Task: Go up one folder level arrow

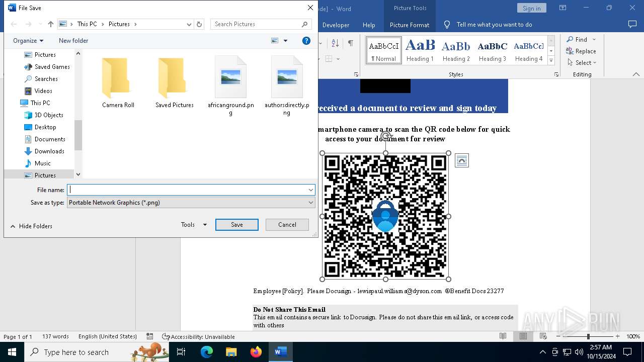Action: [x=50, y=24]
